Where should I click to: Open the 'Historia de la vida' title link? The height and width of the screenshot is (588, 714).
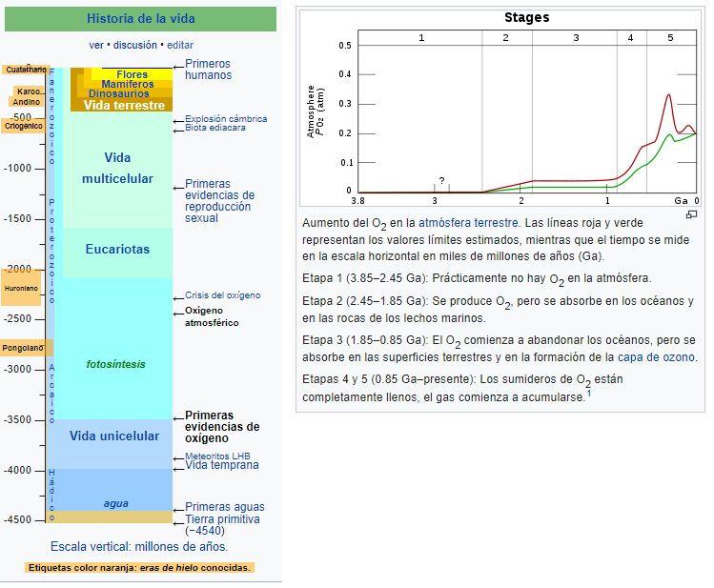[x=141, y=19]
